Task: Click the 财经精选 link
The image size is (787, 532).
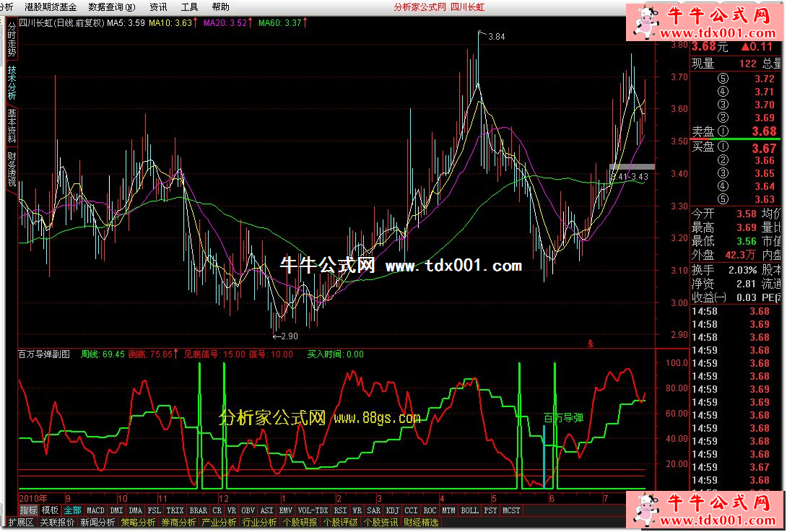Action: pos(421,522)
